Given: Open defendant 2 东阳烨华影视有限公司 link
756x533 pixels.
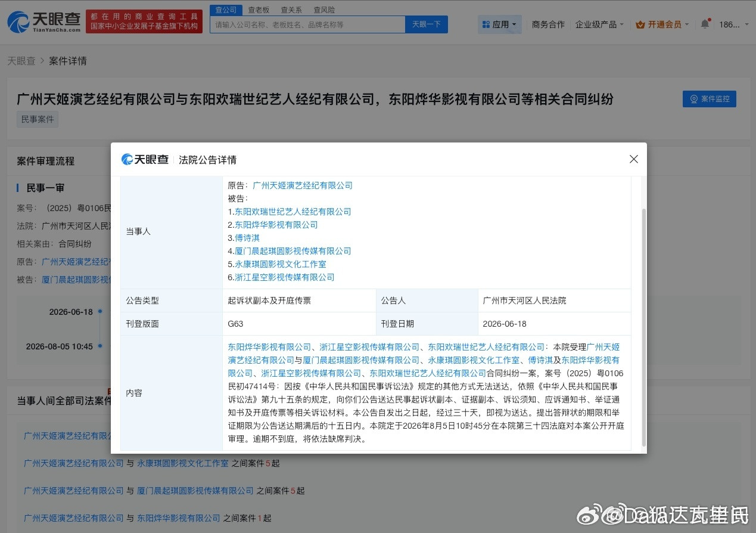Looking at the screenshot, I should pyautogui.click(x=276, y=225).
